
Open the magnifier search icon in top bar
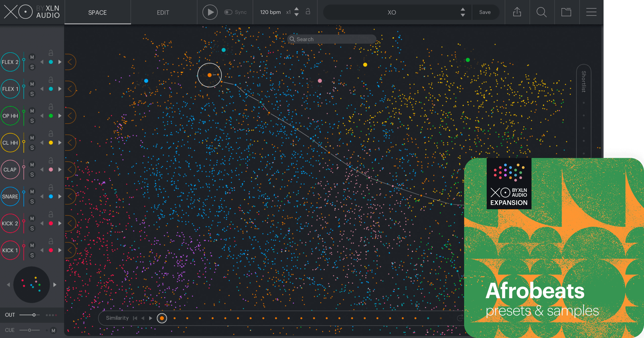click(x=541, y=12)
